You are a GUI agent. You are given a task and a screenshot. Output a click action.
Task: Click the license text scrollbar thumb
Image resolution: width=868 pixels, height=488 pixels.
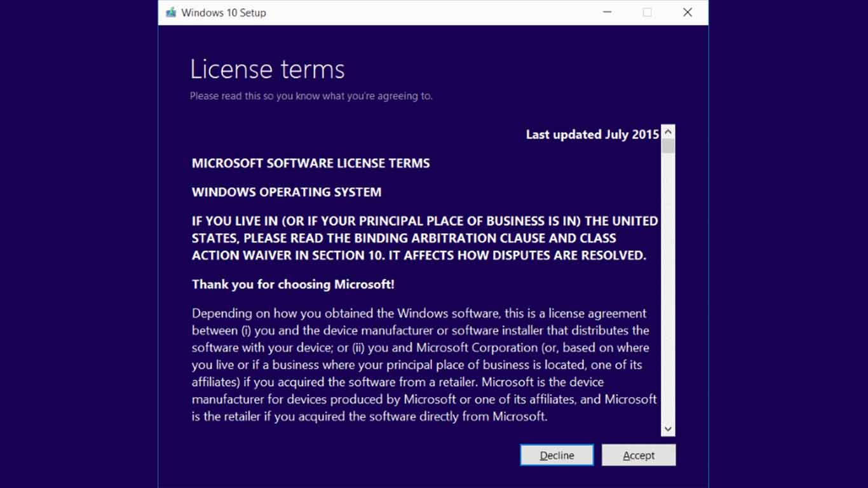(x=668, y=146)
